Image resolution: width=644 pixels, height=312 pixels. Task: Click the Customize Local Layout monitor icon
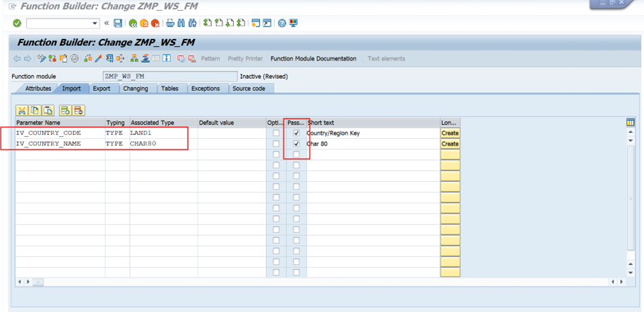[x=293, y=23]
